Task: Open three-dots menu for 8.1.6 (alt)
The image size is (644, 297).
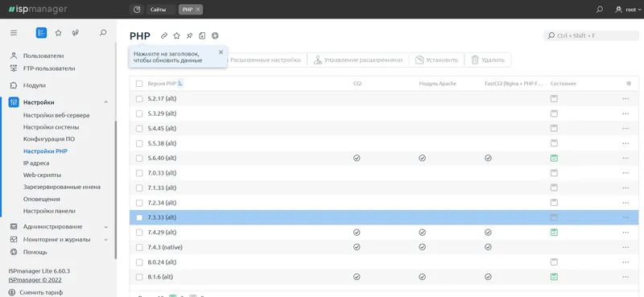Action: point(625,277)
